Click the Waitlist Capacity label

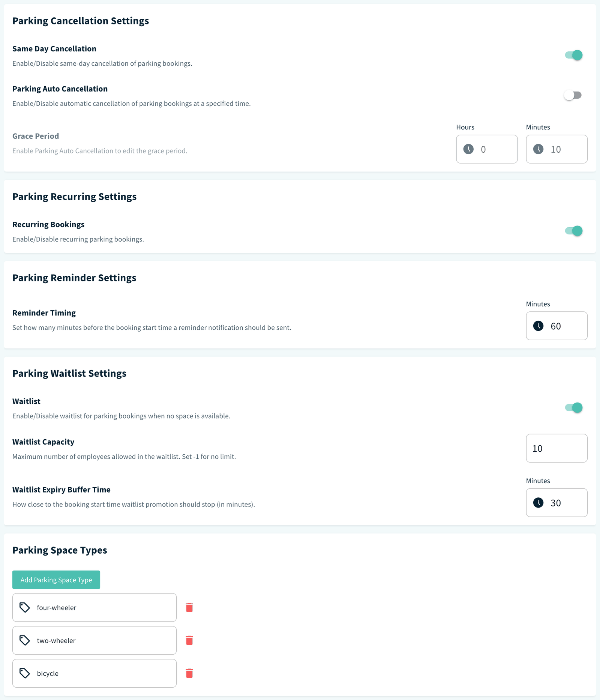(x=43, y=442)
